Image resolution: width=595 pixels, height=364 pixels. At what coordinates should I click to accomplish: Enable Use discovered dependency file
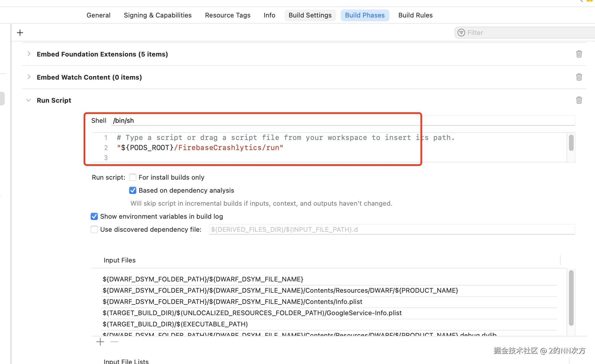click(x=94, y=229)
